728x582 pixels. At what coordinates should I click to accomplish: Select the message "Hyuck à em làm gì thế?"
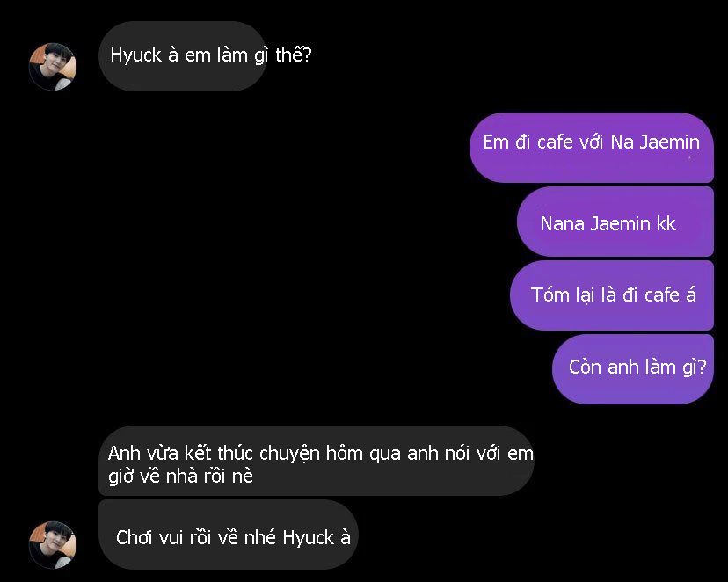coord(183,55)
